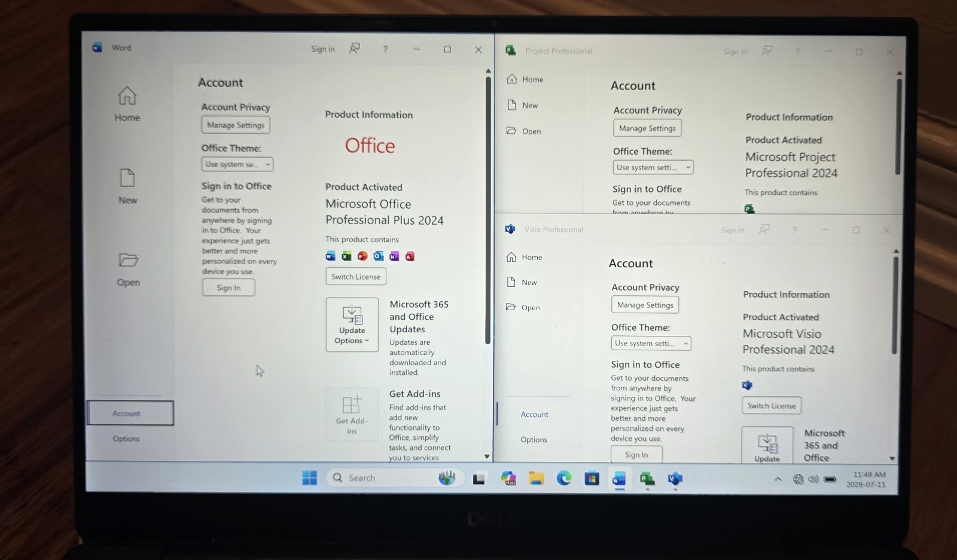This screenshot has height=560, width=957.
Task: Click Visio icon under This product contains
Action: click(747, 385)
